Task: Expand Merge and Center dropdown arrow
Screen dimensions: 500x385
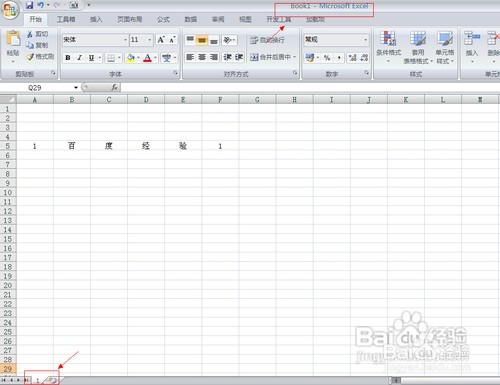Action: tap(295, 57)
